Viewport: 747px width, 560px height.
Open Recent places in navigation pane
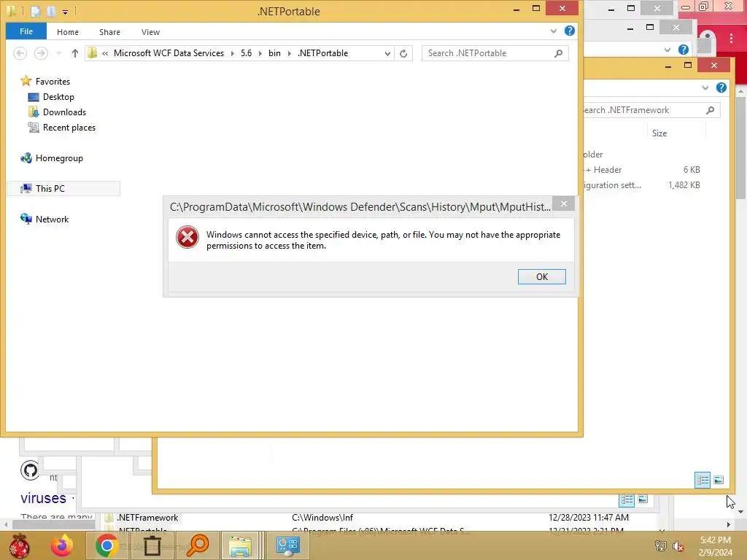[69, 127]
